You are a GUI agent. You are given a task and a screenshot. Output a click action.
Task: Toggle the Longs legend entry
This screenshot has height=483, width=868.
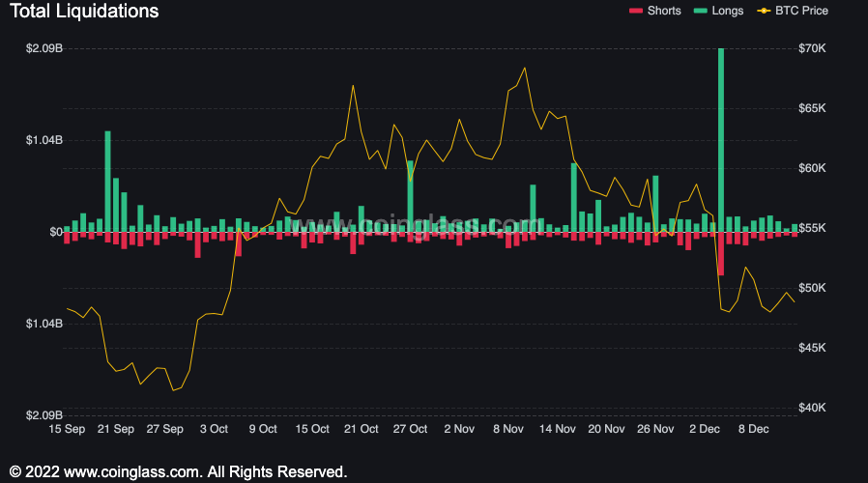tap(718, 11)
